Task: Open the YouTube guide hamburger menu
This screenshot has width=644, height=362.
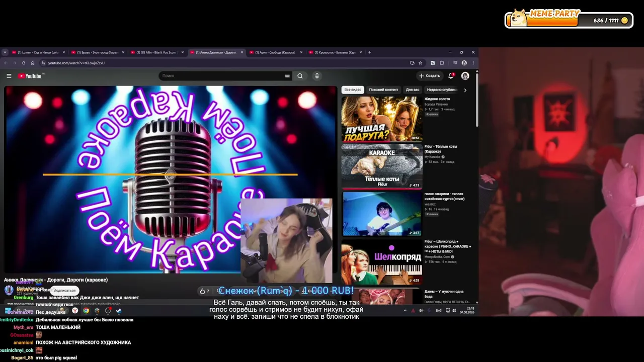Action: point(9,76)
